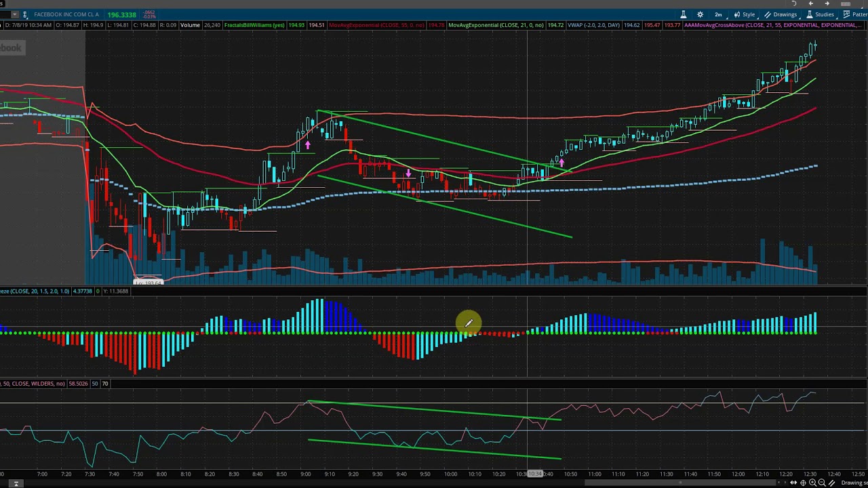The height and width of the screenshot is (488, 868).
Task: Click the 10:34 time axis marker
Action: [x=535, y=474]
